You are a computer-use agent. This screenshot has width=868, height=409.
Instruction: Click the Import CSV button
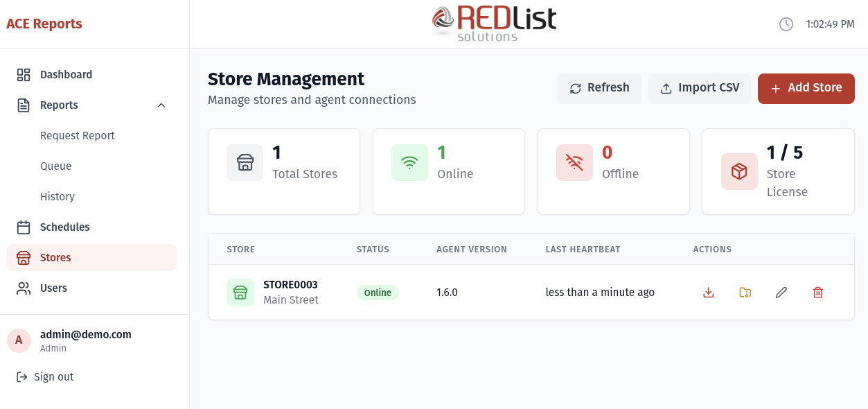700,88
